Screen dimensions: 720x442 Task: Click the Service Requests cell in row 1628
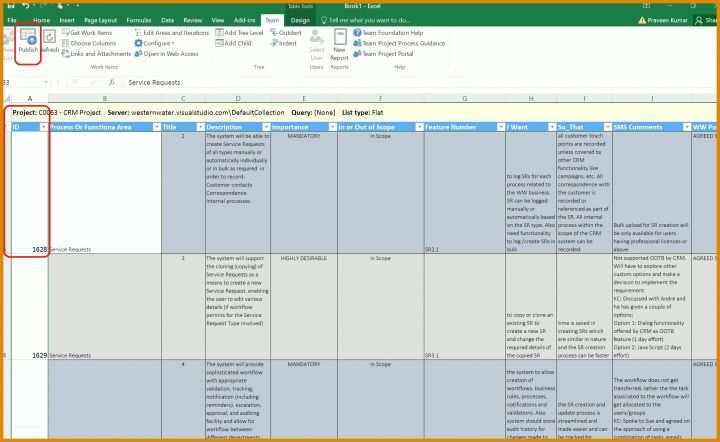105,193
